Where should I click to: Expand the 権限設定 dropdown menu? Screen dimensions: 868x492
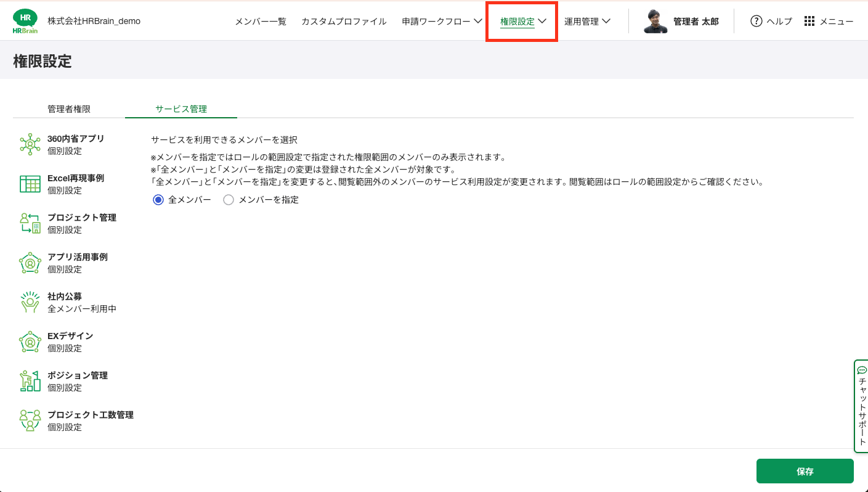tap(522, 21)
